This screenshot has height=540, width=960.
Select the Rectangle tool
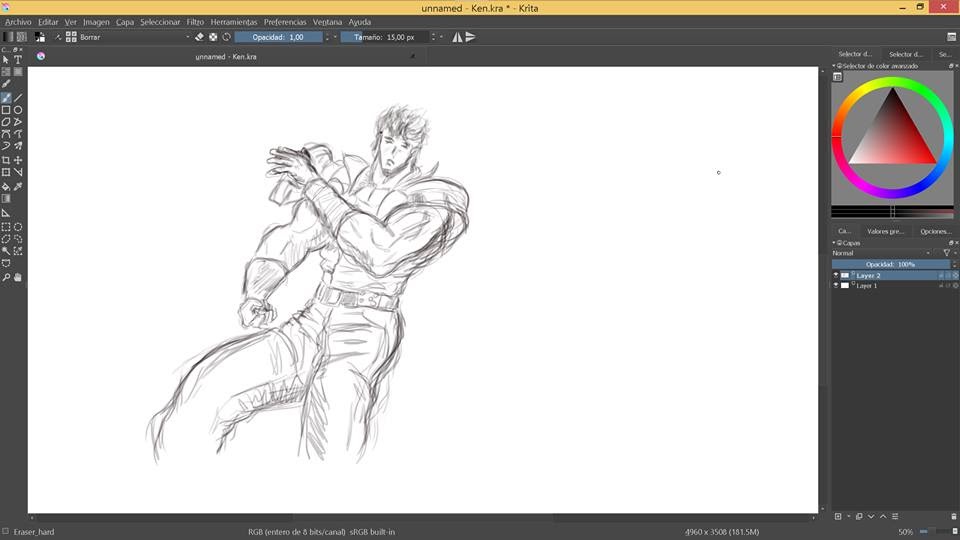click(6, 110)
